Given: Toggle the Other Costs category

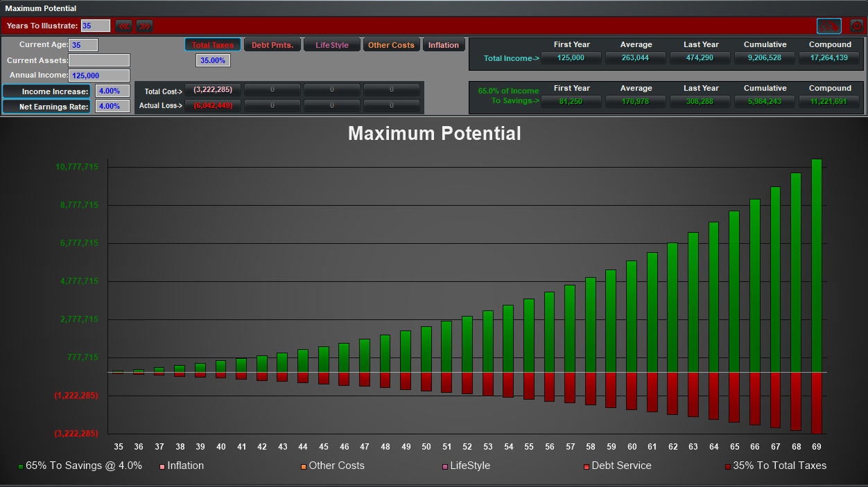Looking at the screenshot, I should [x=391, y=45].
